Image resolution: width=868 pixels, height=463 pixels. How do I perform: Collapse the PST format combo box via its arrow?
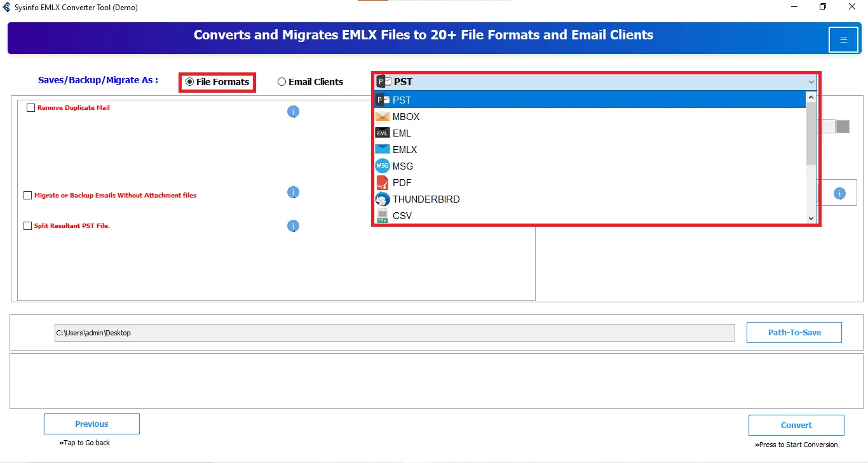(x=811, y=82)
